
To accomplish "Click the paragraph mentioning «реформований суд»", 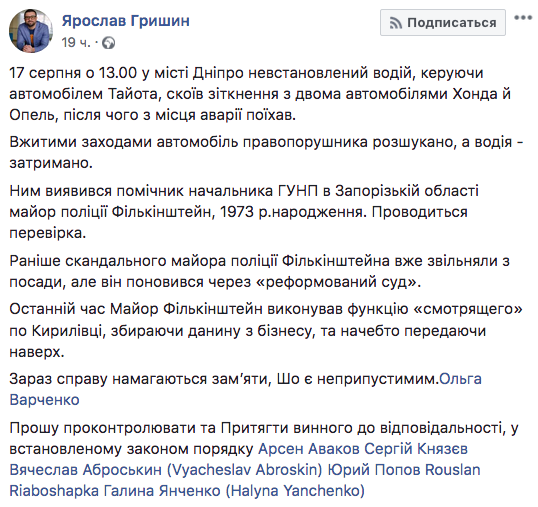I will [x=259, y=271].
